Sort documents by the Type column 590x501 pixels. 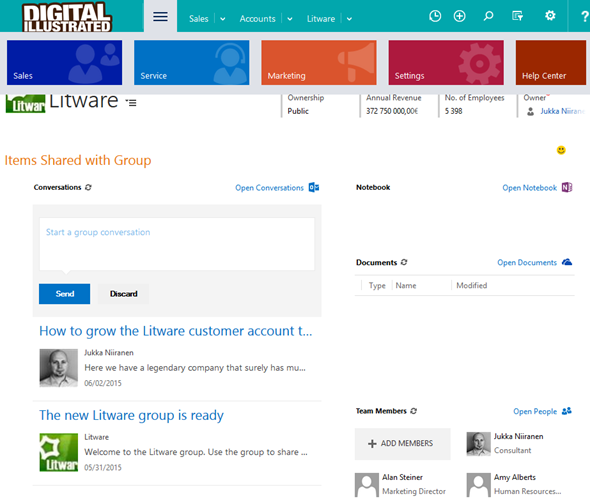[377, 285]
